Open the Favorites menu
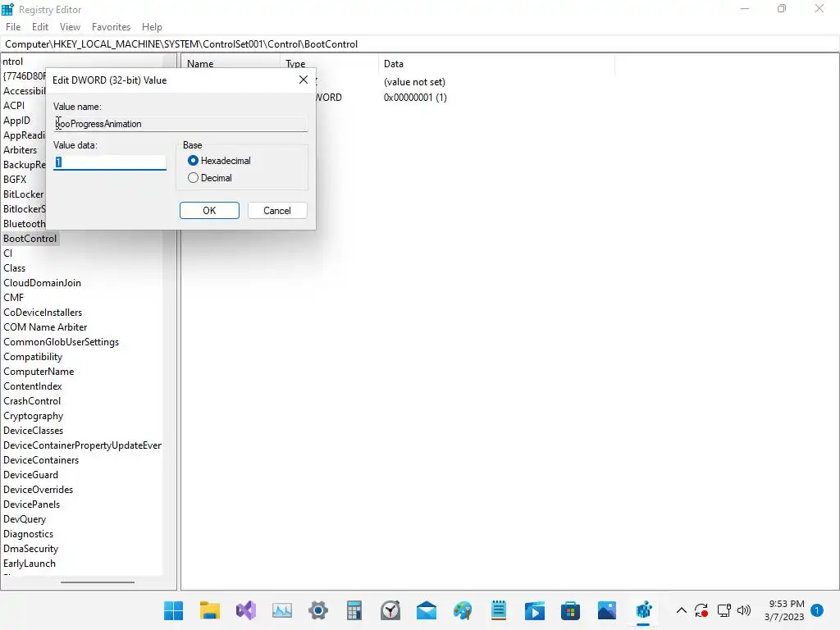 [x=111, y=27]
